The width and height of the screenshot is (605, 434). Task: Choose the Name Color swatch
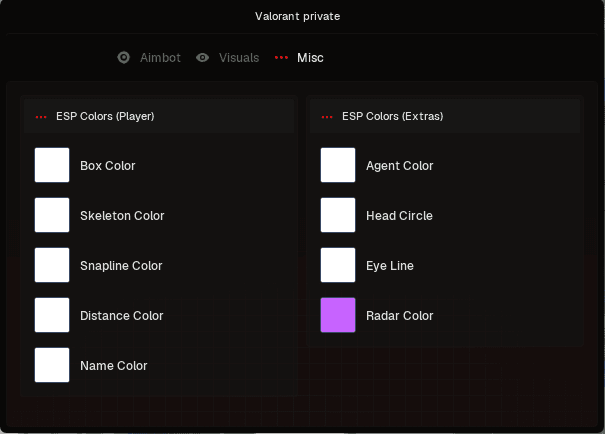(52, 365)
